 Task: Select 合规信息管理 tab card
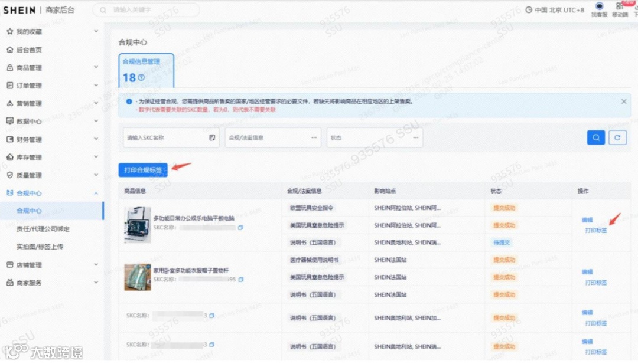[147, 71]
